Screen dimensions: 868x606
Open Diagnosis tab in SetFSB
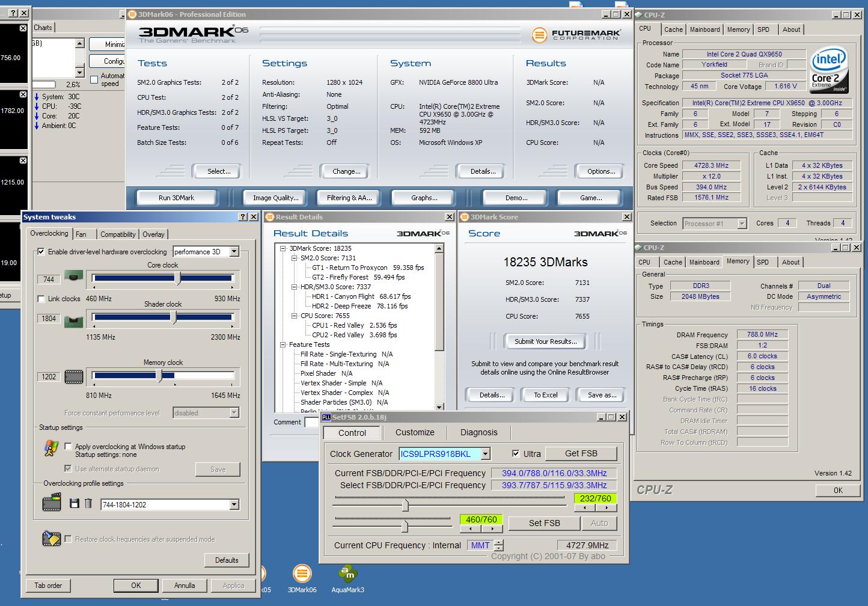point(478,432)
